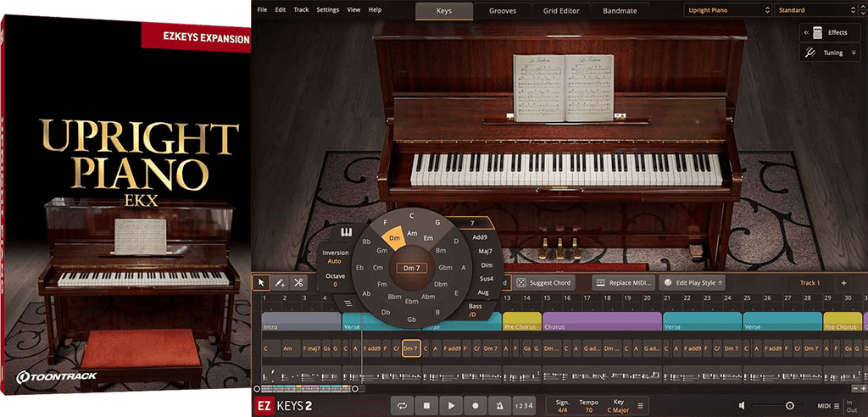Switch to the Grooves tab
Image resolution: width=868 pixels, height=417 pixels.
pos(503,11)
